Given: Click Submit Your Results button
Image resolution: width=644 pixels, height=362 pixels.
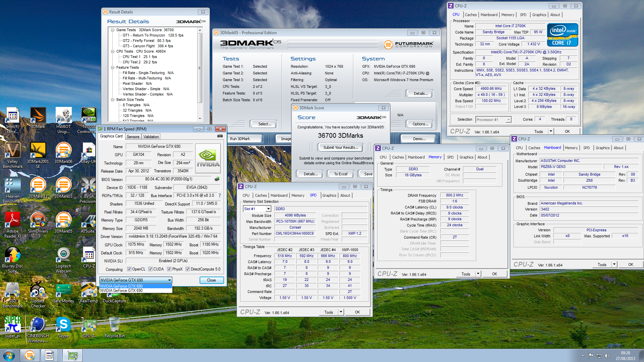Looking at the screenshot, I should coord(340,147).
